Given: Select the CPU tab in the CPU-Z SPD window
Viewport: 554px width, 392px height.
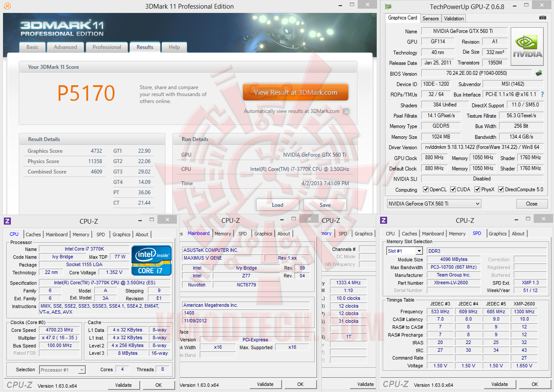Looking at the screenshot, I should pos(391,234).
